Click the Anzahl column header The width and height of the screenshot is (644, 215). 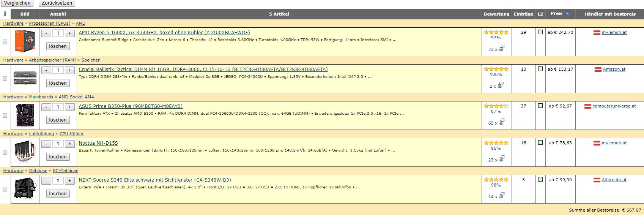58,14
